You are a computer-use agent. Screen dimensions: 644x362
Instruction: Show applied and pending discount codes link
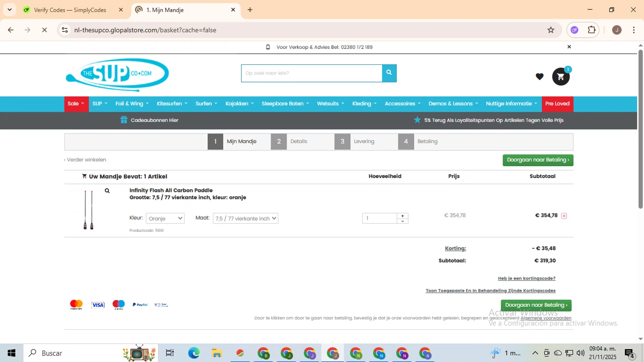(490, 291)
